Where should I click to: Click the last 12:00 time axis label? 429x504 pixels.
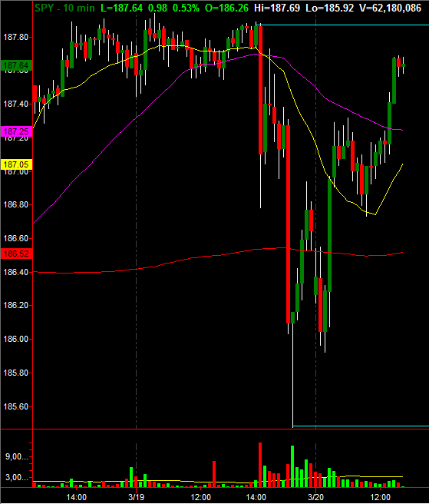tap(380, 497)
